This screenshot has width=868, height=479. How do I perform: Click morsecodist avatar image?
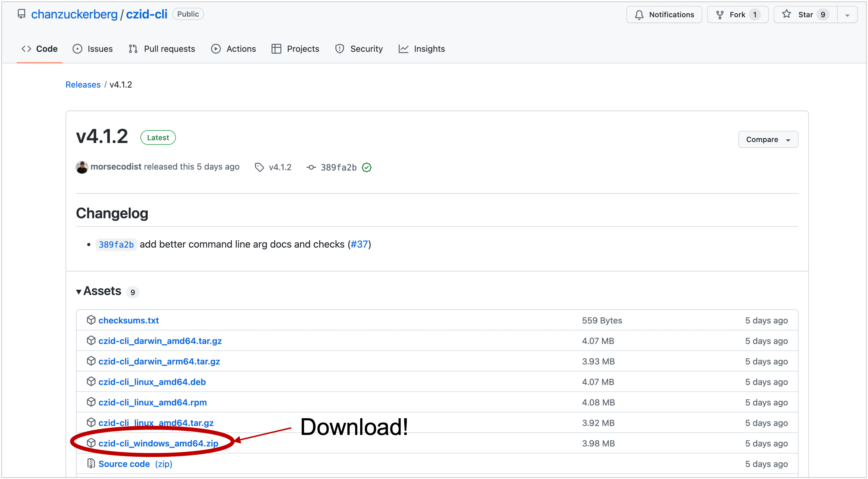click(x=82, y=167)
